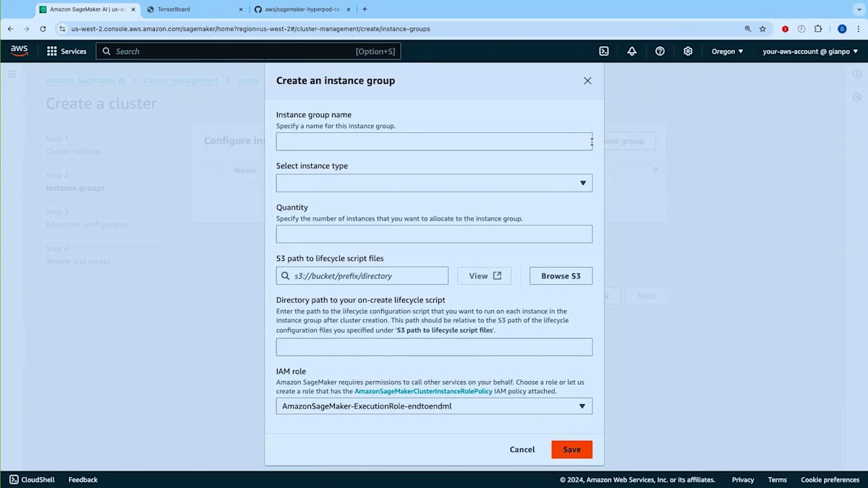The height and width of the screenshot is (488, 868).
Task: Click the CloudShell label in footer
Action: pyautogui.click(x=39, y=479)
